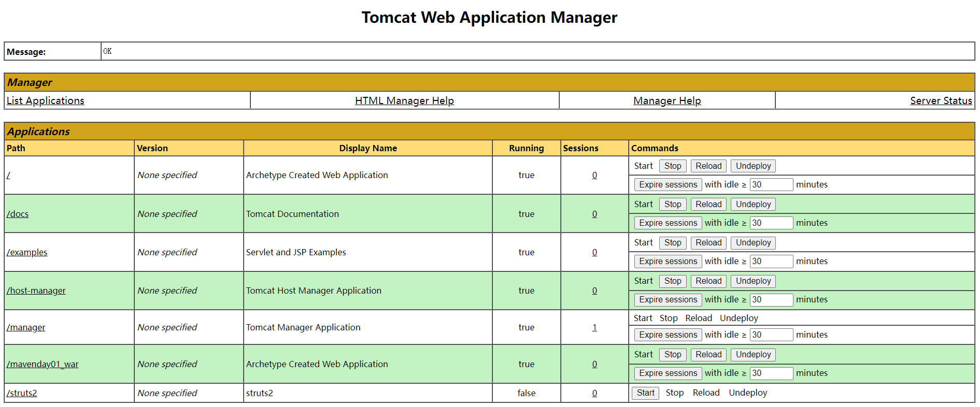Screen dimensions: 980x407
Task: Edit idle minutes field for /docs
Action: tap(771, 223)
